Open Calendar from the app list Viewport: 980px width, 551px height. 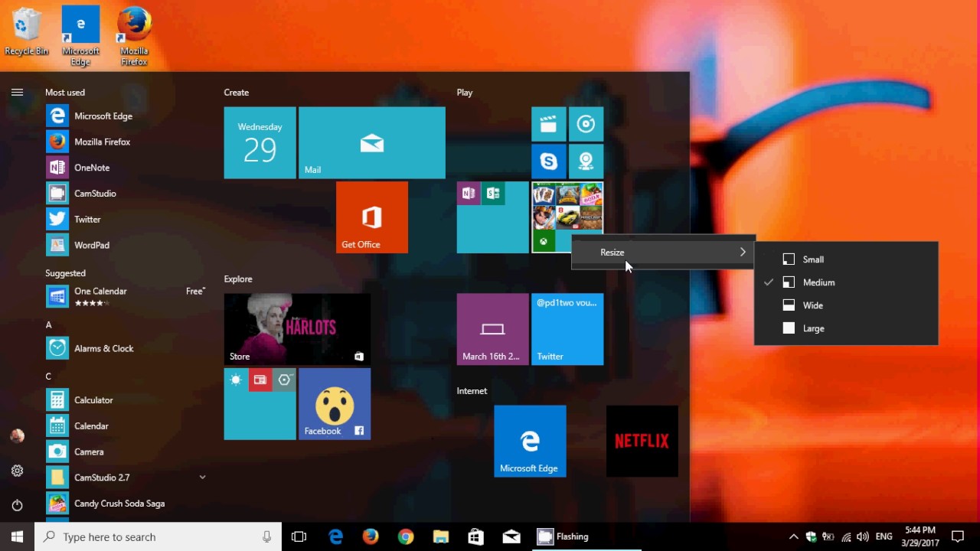tap(126, 425)
